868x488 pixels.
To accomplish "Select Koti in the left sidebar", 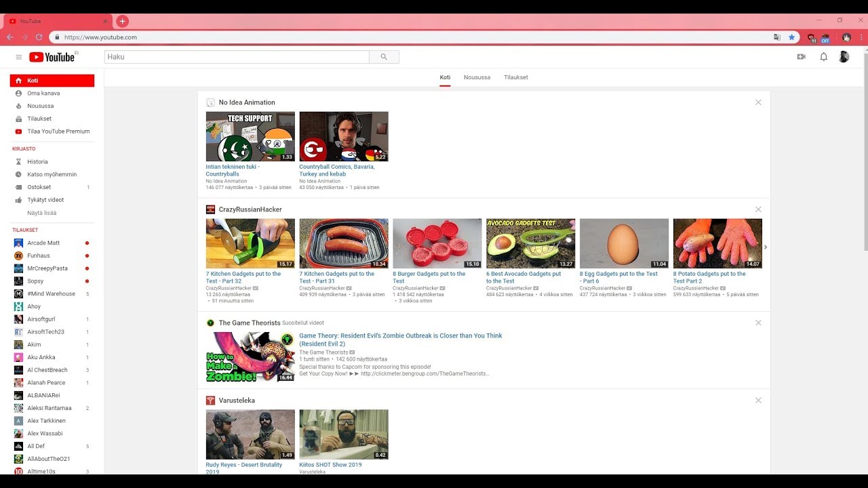I will tap(52, 80).
